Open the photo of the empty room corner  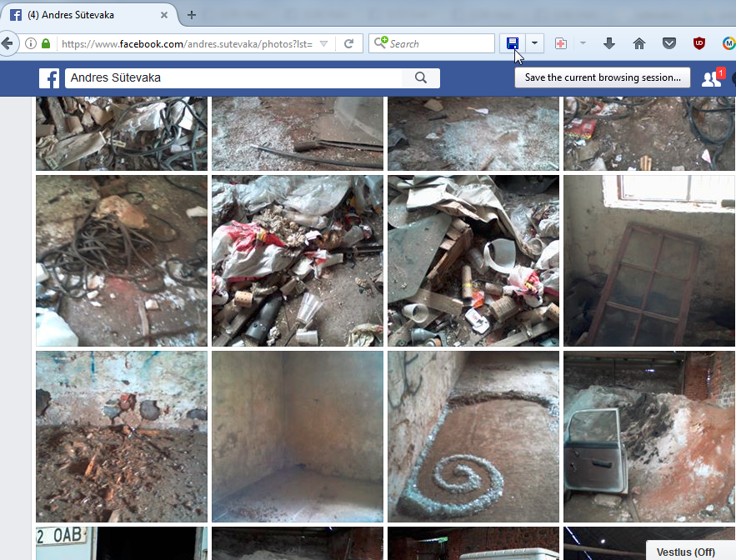click(298, 437)
